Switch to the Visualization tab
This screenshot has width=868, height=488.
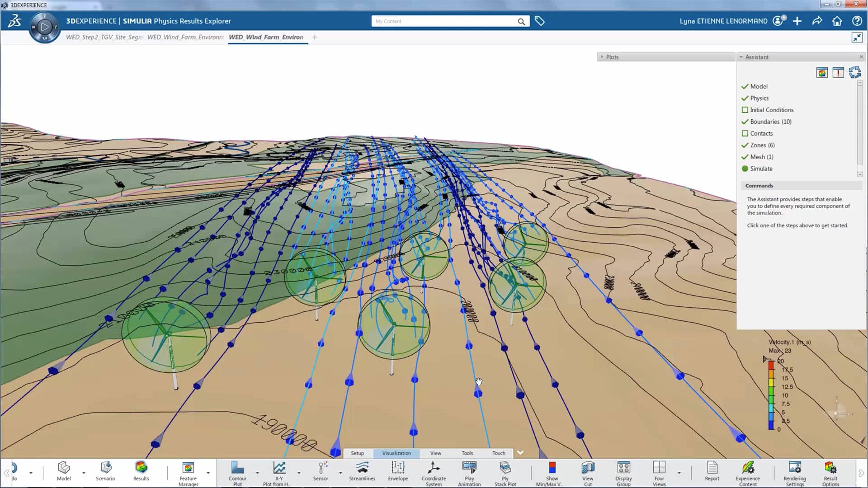pos(396,453)
